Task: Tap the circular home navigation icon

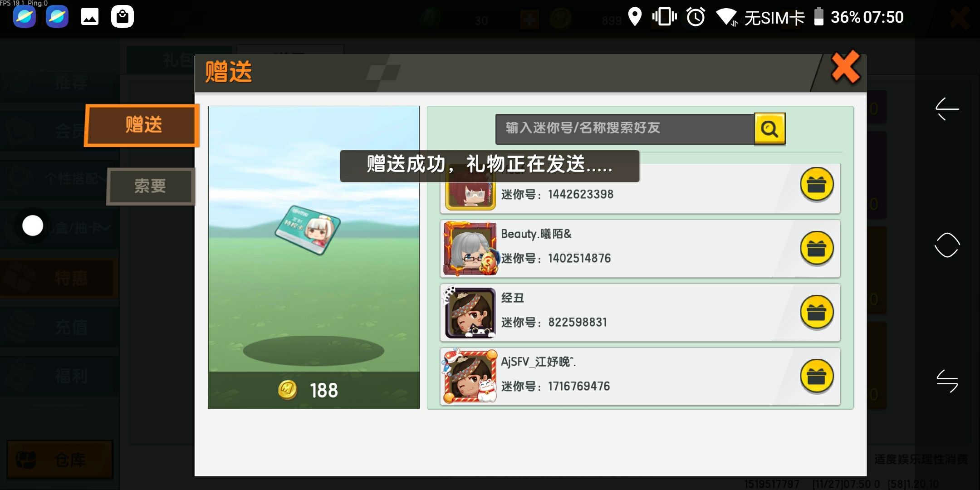Action: tap(947, 245)
